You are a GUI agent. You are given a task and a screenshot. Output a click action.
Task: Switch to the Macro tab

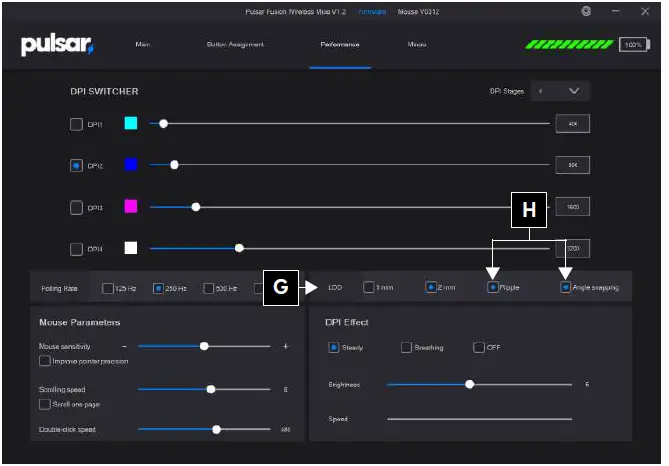[417, 44]
